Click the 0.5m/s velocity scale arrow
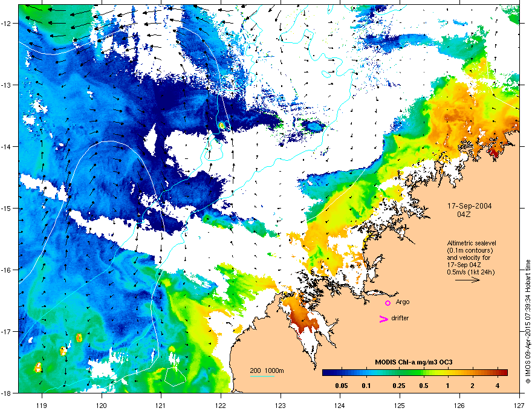 pos(467,280)
